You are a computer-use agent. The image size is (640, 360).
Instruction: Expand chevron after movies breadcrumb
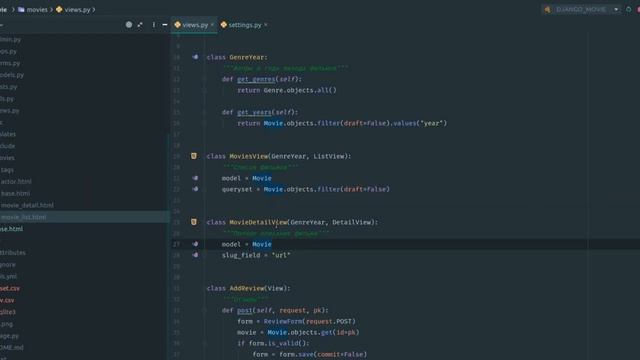pos(51,9)
